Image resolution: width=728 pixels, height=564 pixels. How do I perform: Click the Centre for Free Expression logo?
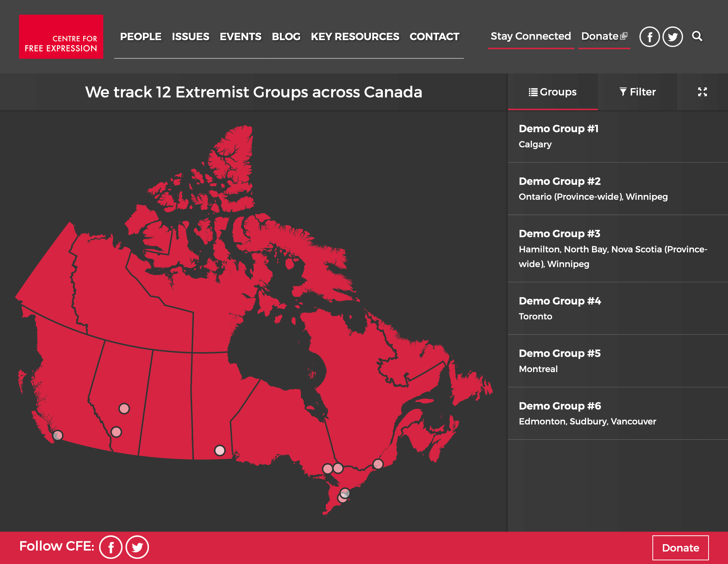pyautogui.click(x=61, y=37)
